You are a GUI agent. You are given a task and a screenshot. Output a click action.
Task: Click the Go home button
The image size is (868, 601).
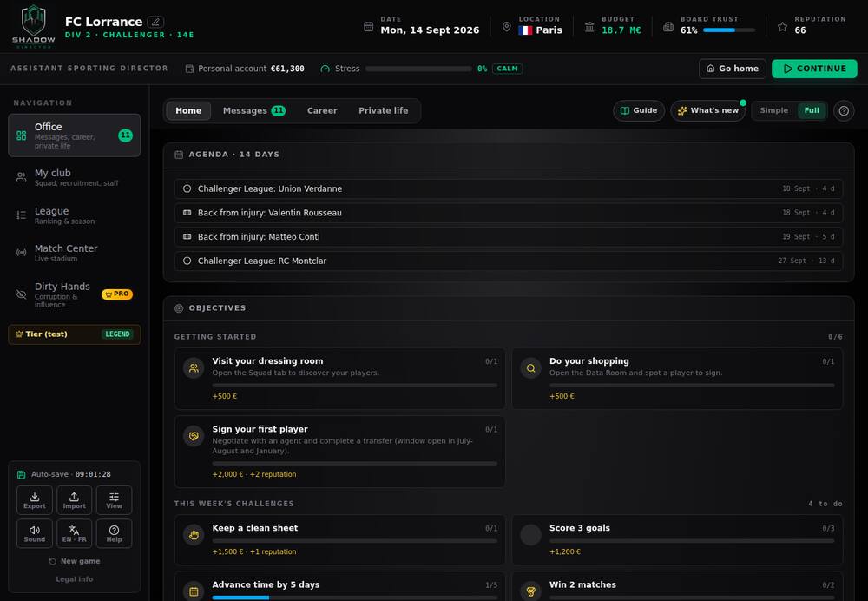[x=733, y=69]
